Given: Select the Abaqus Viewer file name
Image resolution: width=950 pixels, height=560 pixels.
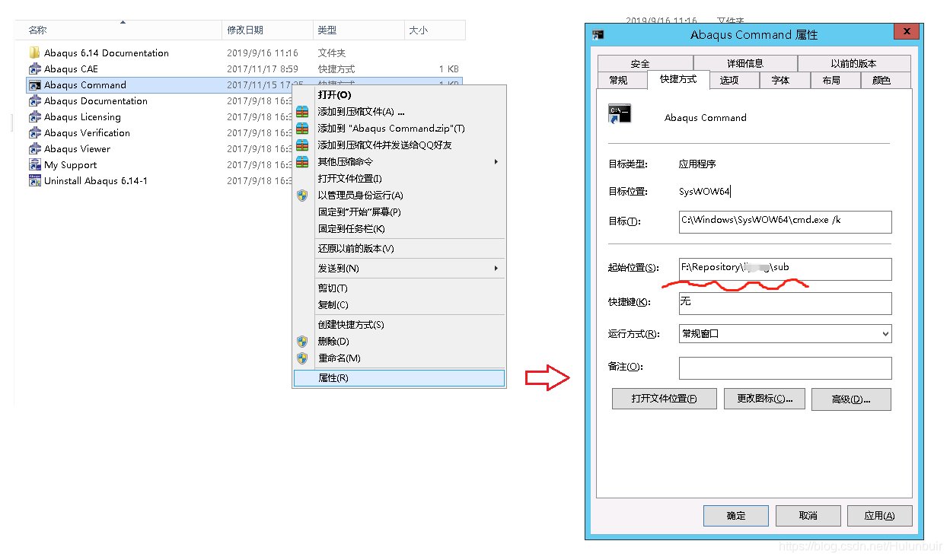Looking at the screenshot, I should (x=77, y=148).
